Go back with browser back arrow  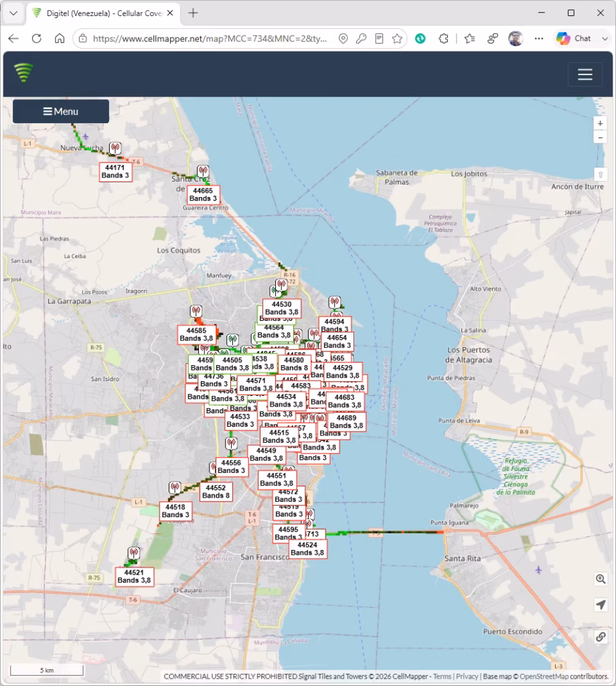coord(13,38)
